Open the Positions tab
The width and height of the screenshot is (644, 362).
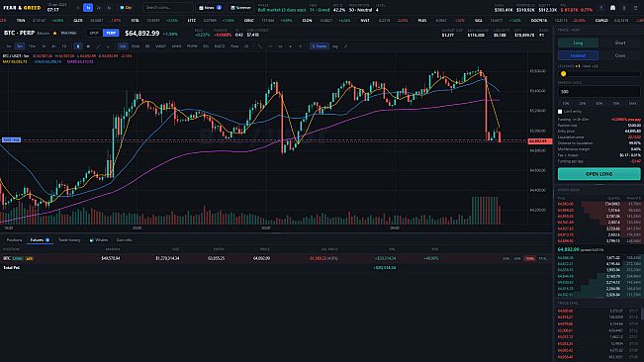click(x=14, y=240)
